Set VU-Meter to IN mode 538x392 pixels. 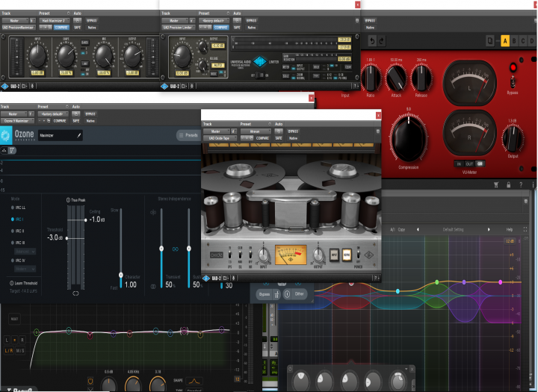coord(459,164)
